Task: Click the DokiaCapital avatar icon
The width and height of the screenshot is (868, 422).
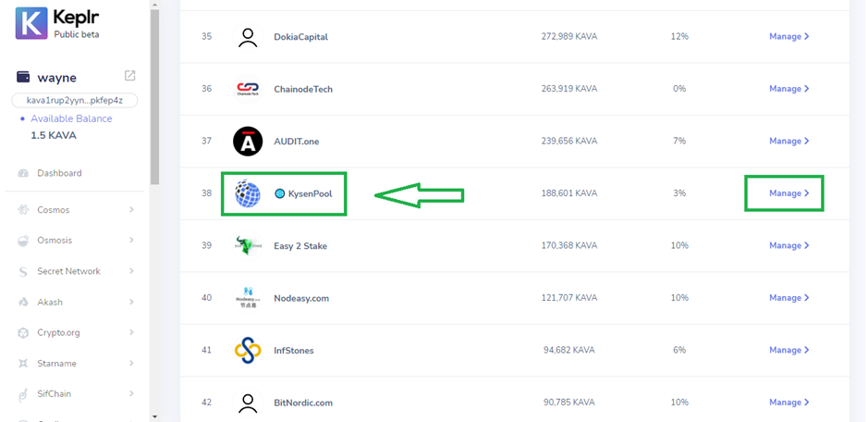Action: point(248,37)
